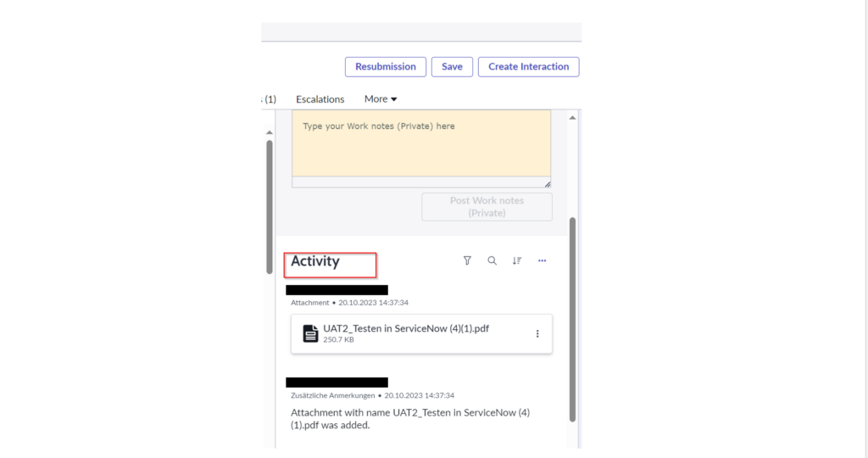Click Create Interaction button
Viewport: 868px width, 458px height.
click(528, 66)
